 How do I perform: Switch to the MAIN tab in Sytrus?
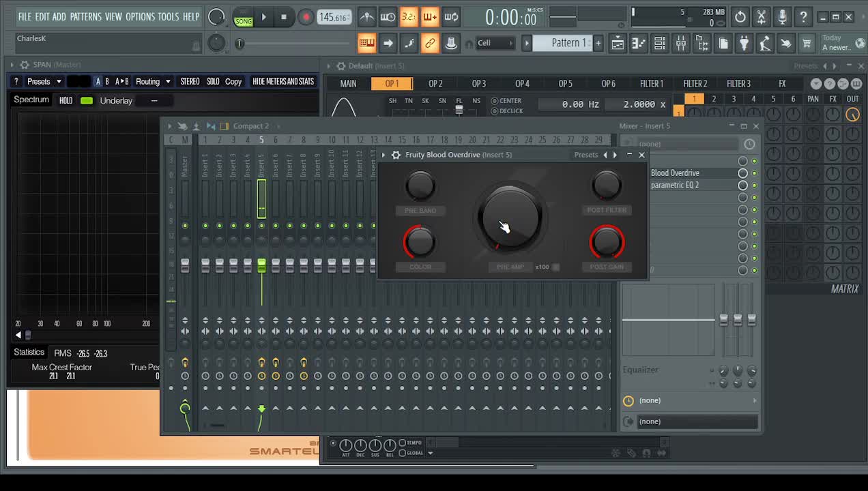click(348, 83)
